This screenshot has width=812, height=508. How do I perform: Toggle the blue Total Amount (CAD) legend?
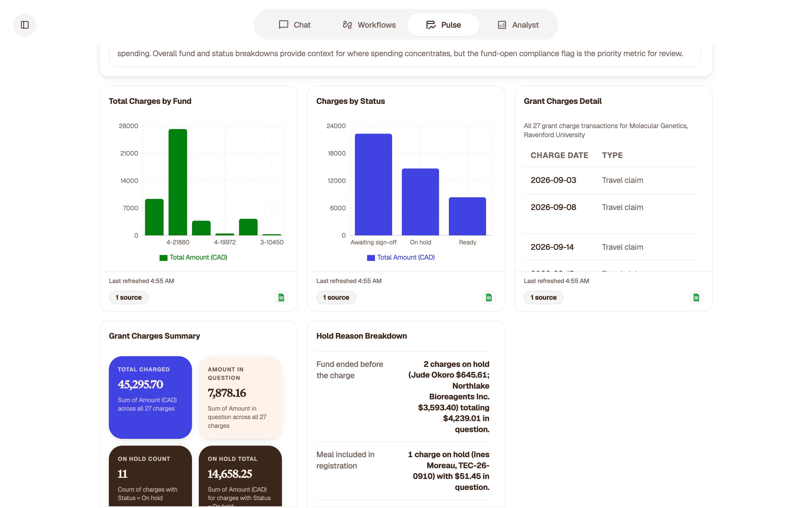tap(401, 257)
